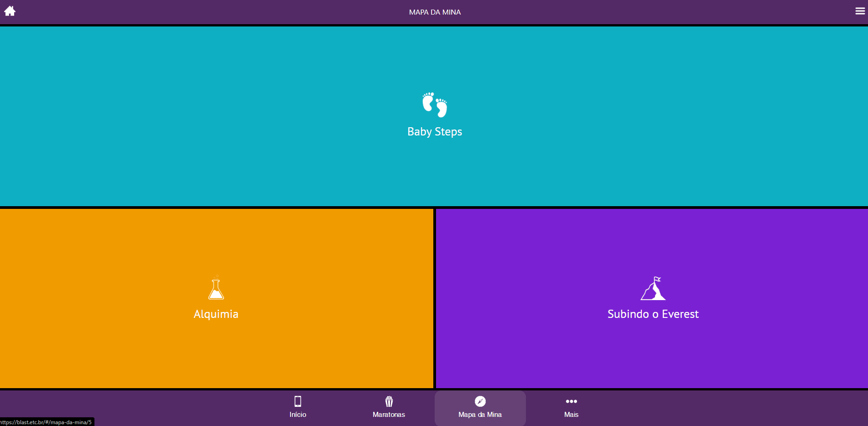The image size is (868, 426).
Task: Switch to the Maratonas tab label
Action: (x=389, y=415)
